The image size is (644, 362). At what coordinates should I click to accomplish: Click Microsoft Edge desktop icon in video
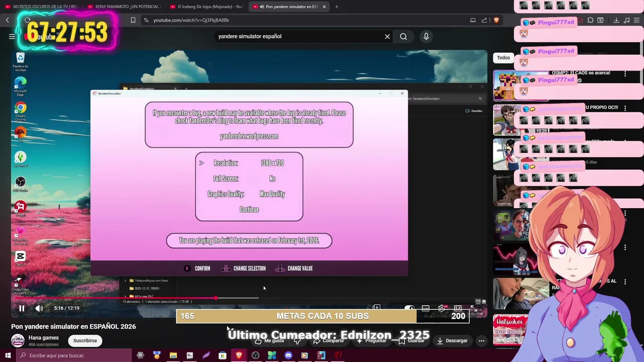(20, 85)
